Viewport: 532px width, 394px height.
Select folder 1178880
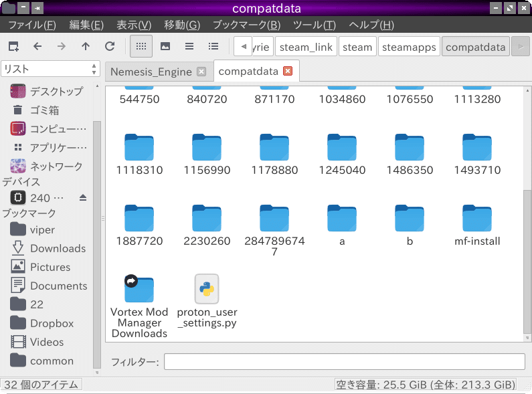tap(274, 155)
